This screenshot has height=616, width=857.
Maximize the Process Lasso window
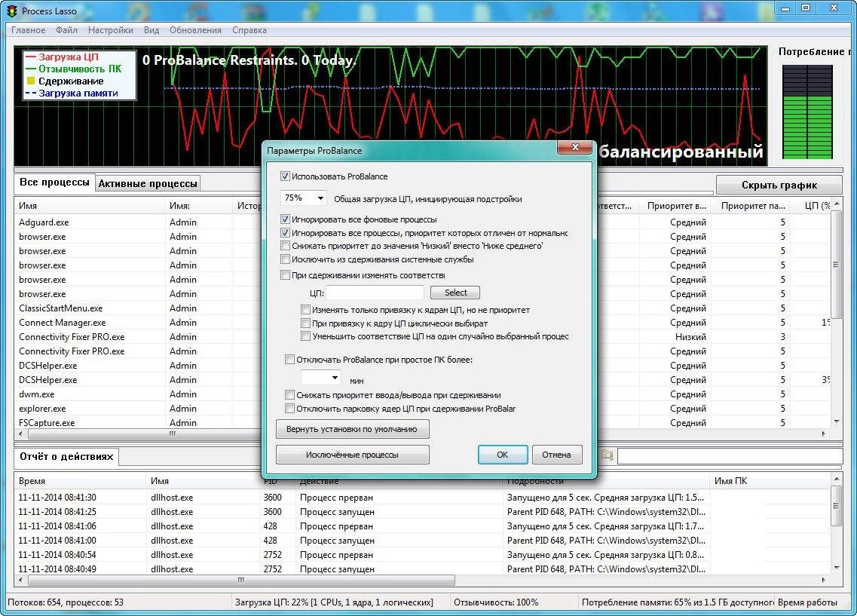806,8
